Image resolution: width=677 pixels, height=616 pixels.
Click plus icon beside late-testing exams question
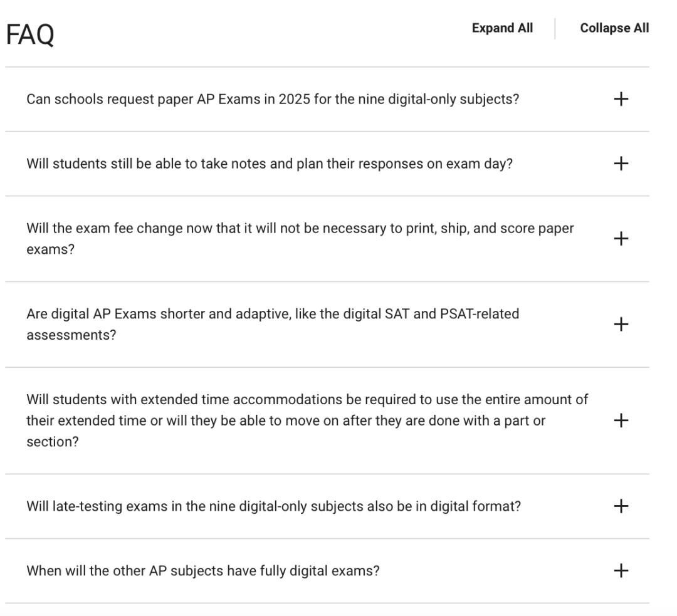[x=621, y=506]
